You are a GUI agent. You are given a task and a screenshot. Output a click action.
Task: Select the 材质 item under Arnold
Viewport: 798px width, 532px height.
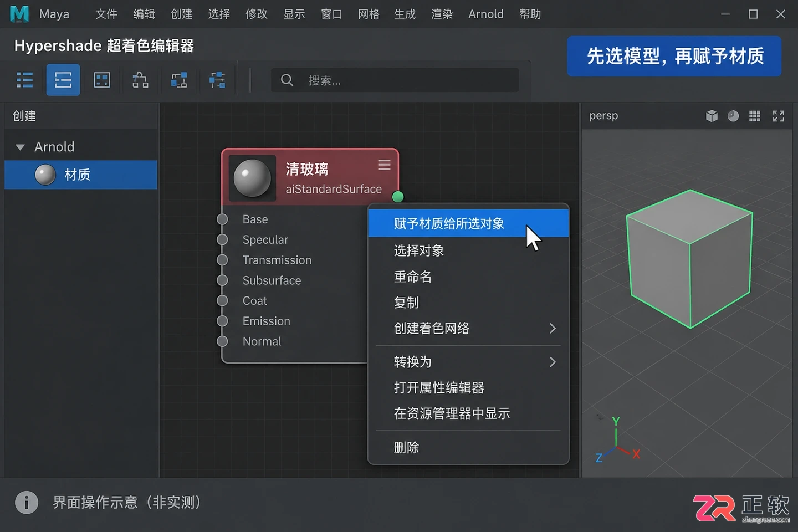(x=81, y=175)
